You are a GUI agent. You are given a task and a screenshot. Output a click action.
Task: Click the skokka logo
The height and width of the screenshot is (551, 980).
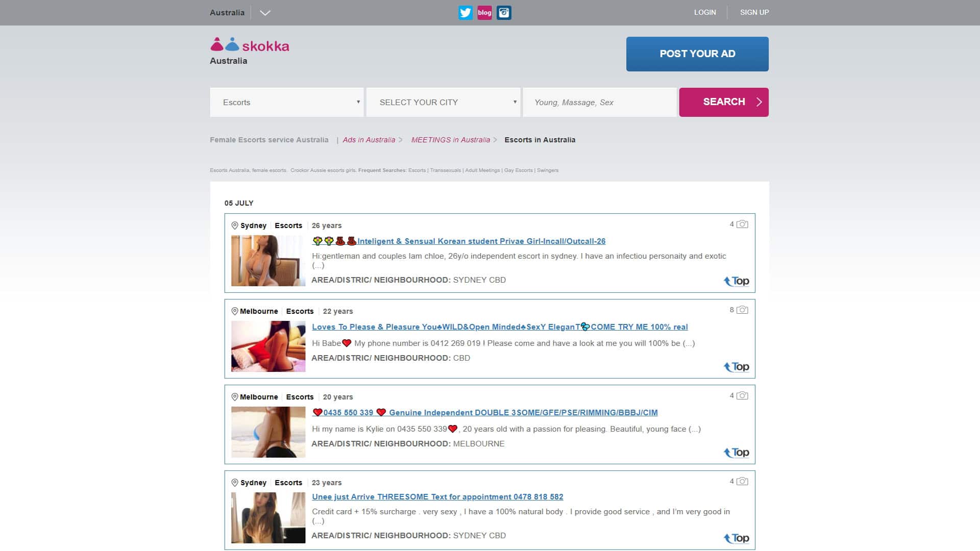[x=250, y=45]
